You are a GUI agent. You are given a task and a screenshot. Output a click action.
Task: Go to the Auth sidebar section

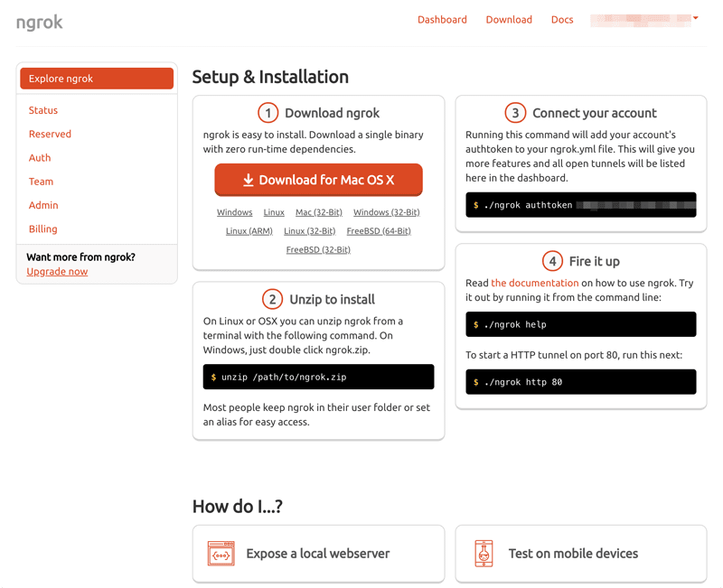40,157
